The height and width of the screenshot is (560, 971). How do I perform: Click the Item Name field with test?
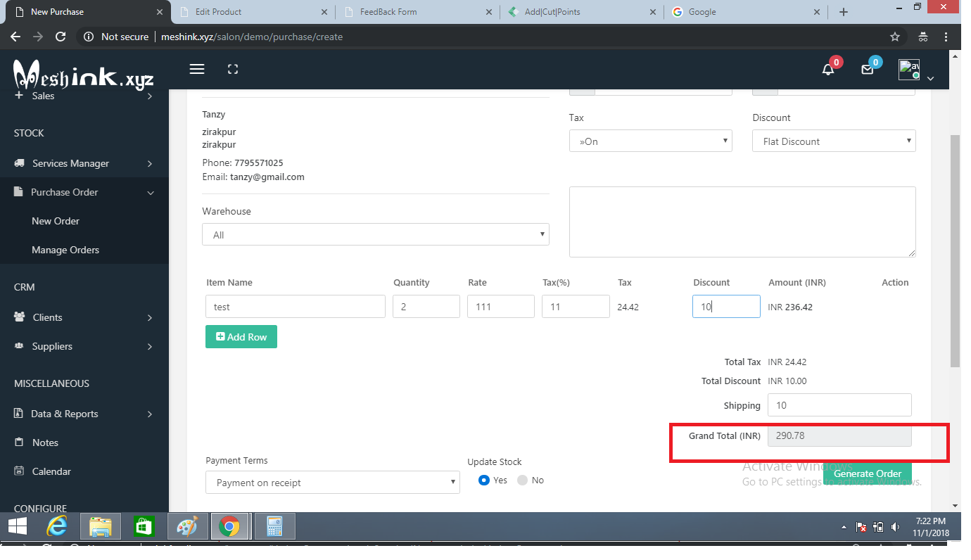(x=296, y=307)
